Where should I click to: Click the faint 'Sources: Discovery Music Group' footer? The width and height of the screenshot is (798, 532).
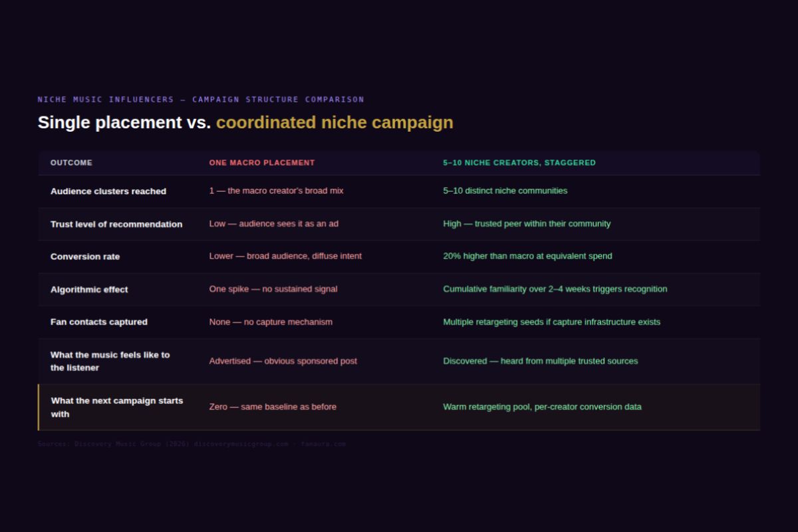coord(192,444)
